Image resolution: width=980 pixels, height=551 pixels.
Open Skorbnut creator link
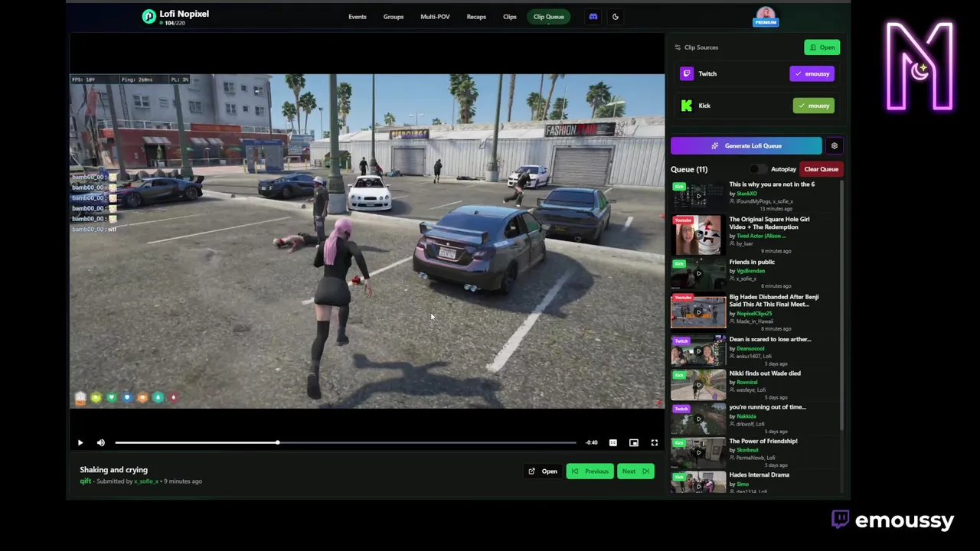click(x=747, y=450)
